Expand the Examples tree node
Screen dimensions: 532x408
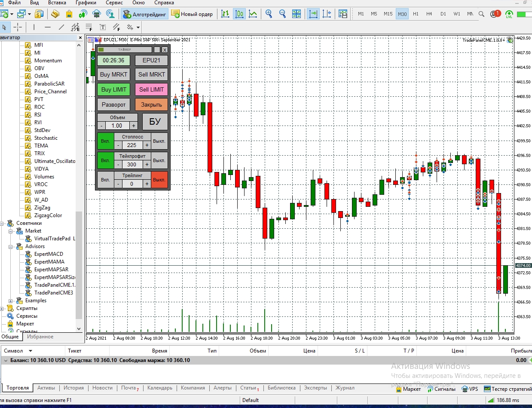(x=10, y=301)
